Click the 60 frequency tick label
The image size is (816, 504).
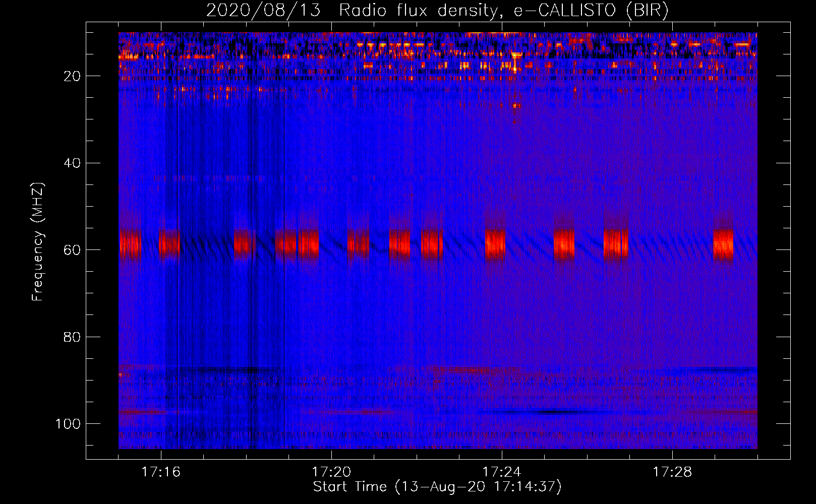tap(72, 250)
